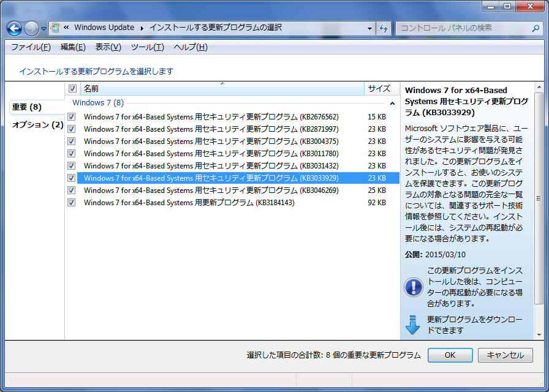Image resolution: width=549 pixels, height=392 pixels.
Task: Uncheck the KB2676562 security update checkbox
Action: pyautogui.click(x=72, y=117)
